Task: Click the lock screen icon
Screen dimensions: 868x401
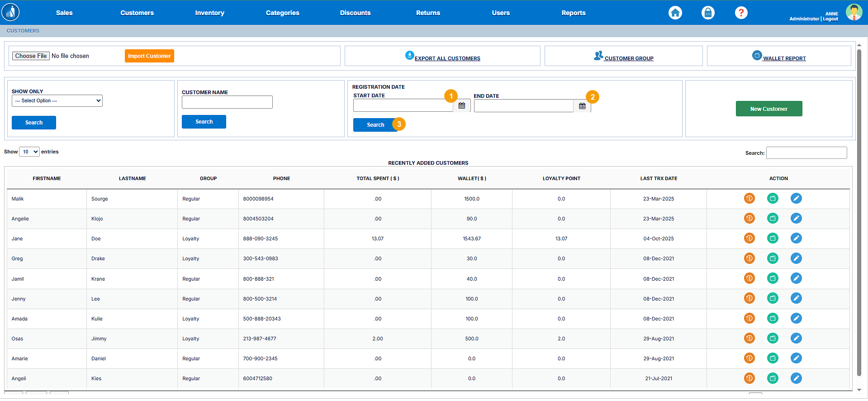Action: point(708,13)
